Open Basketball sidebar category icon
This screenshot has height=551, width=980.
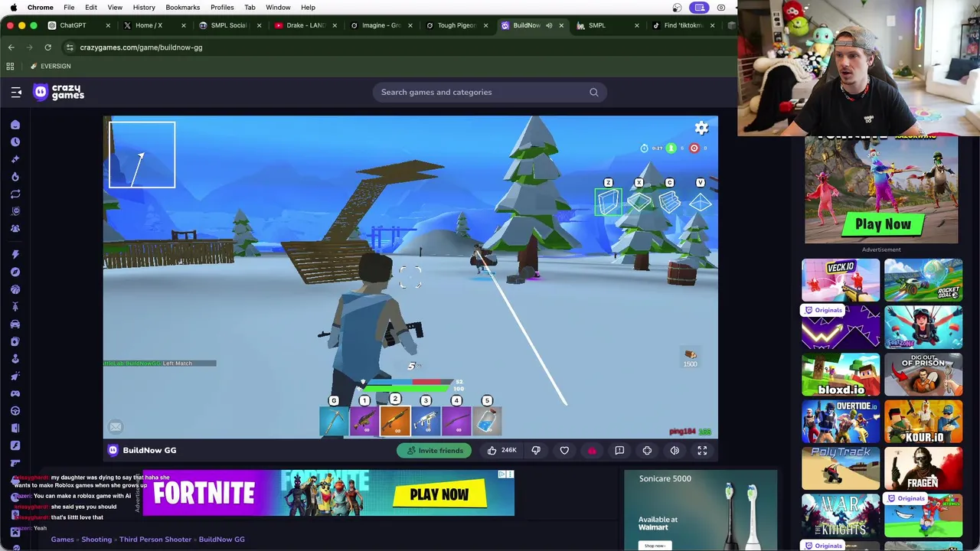coord(15,289)
